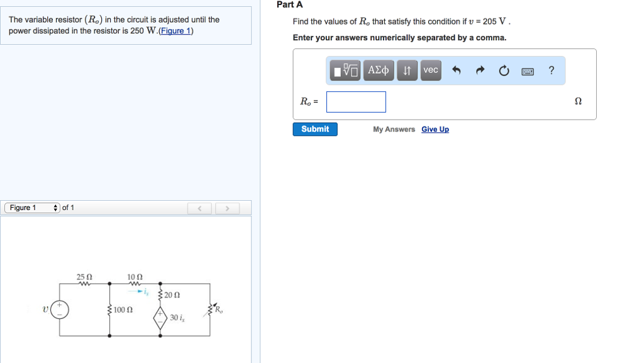This screenshot has height=363, width=644.
Task: Open help via the question mark icon
Action: (552, 70)
